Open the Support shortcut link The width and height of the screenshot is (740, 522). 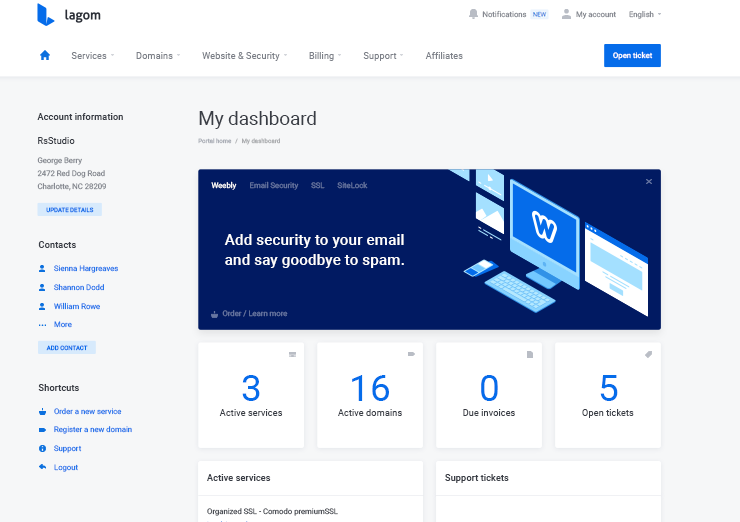coord(67,448)
